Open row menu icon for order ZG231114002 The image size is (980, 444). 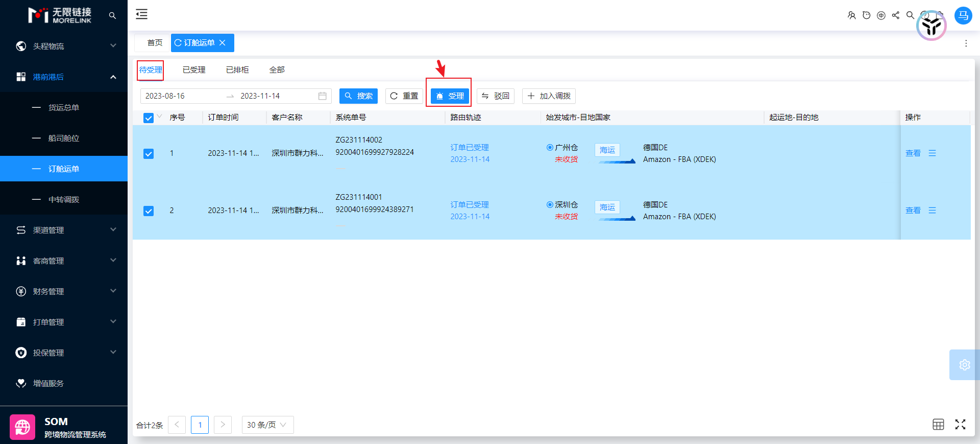point(932,153)
